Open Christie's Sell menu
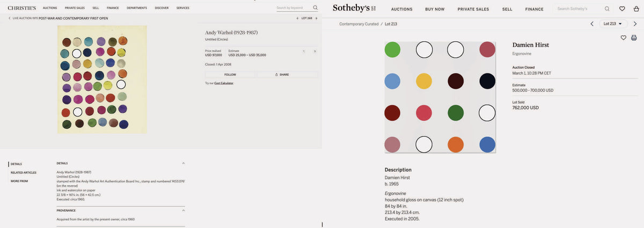Viewport: 644px width, 228px height. [x=96, y=8]
